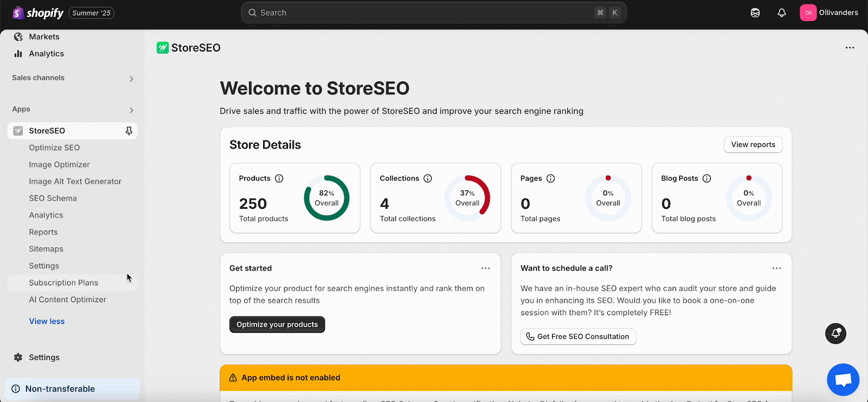Click Optimize your products button
Screen dimensions: 868x402
tap(277, 324)
